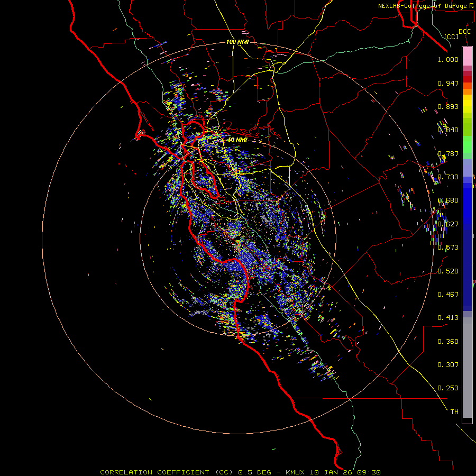Viewport: 476px width, 476px height.
Task: Click the [CC] units label above the color bar
Action: [452, 36]
